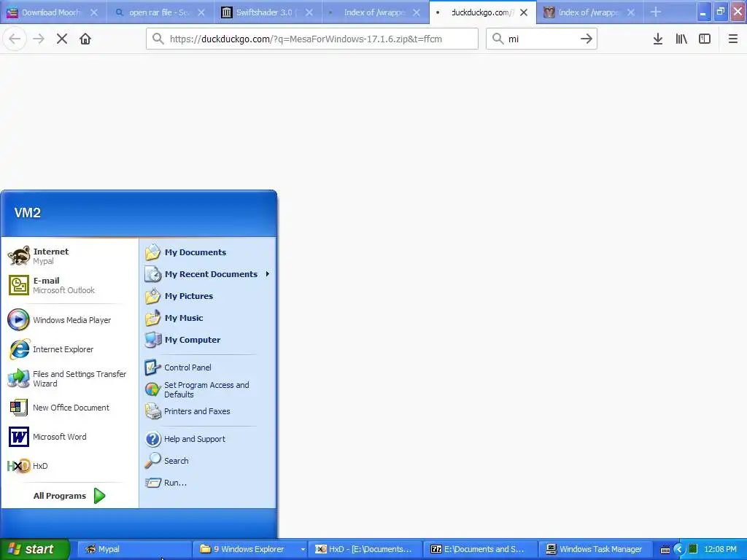Switch to Windows Task Manager taskbar button
Screen dimensions: 747x560
[596, 549]
